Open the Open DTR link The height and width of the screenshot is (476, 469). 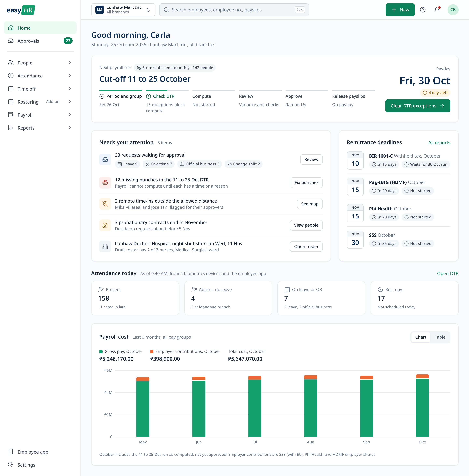pos(448,274)
